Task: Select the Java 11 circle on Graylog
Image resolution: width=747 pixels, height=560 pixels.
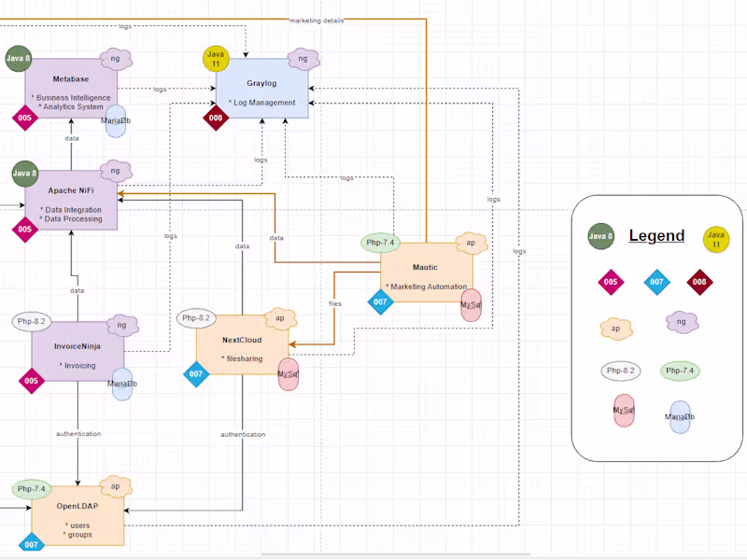Action: coord(216,59)
